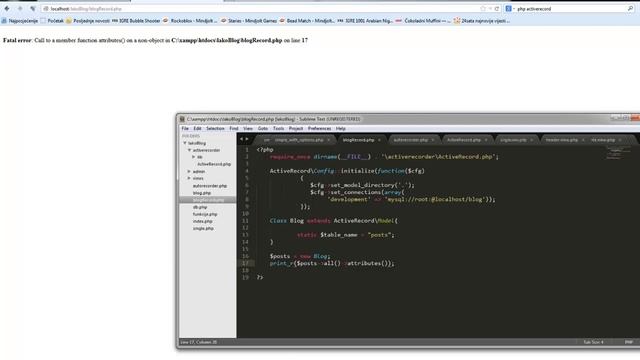Open the Preferences menu
640x360 pixels.
(x=319, y=129)
